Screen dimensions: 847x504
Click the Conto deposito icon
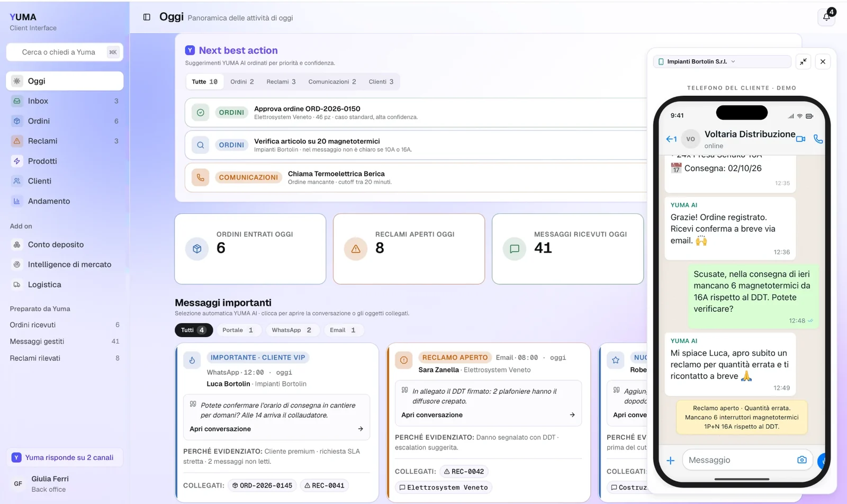pyautogui.click(x=17, y=245)
